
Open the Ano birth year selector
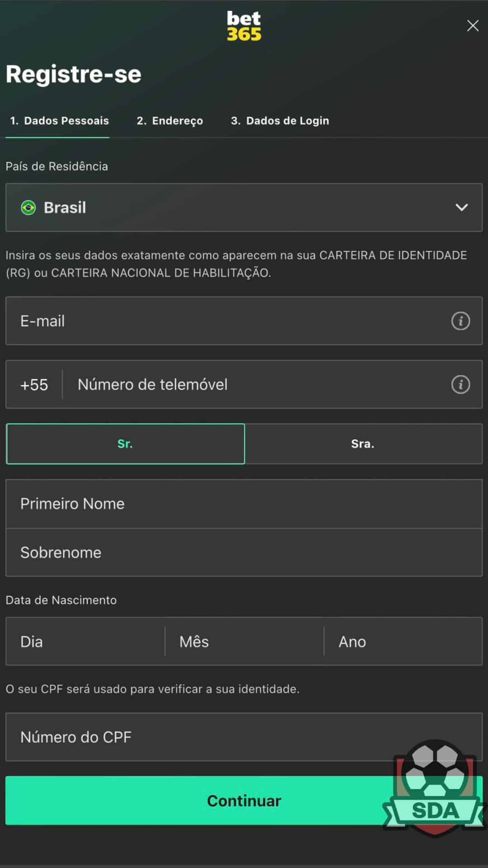point(403,642)
